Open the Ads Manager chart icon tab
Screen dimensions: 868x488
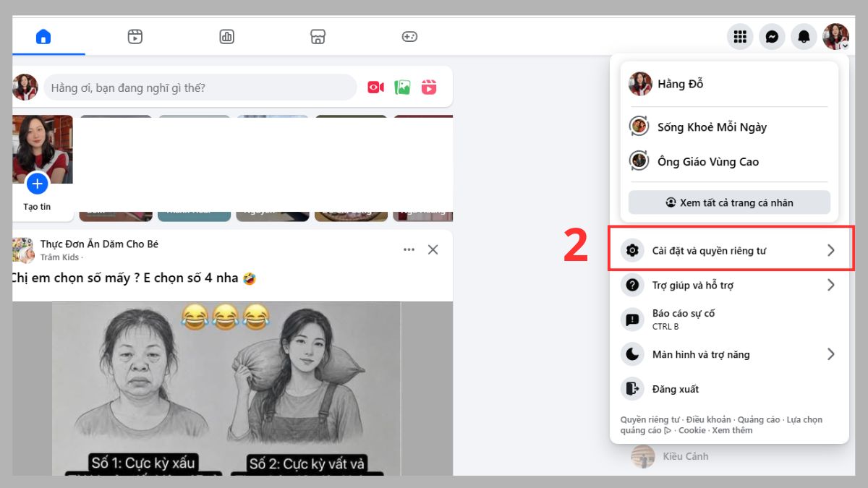tap(227, 36)
